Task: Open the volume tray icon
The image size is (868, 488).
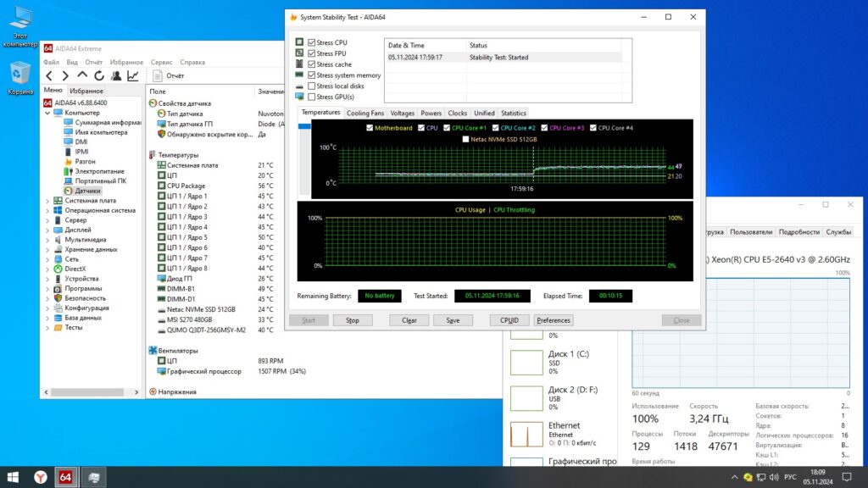Action: 774,477
